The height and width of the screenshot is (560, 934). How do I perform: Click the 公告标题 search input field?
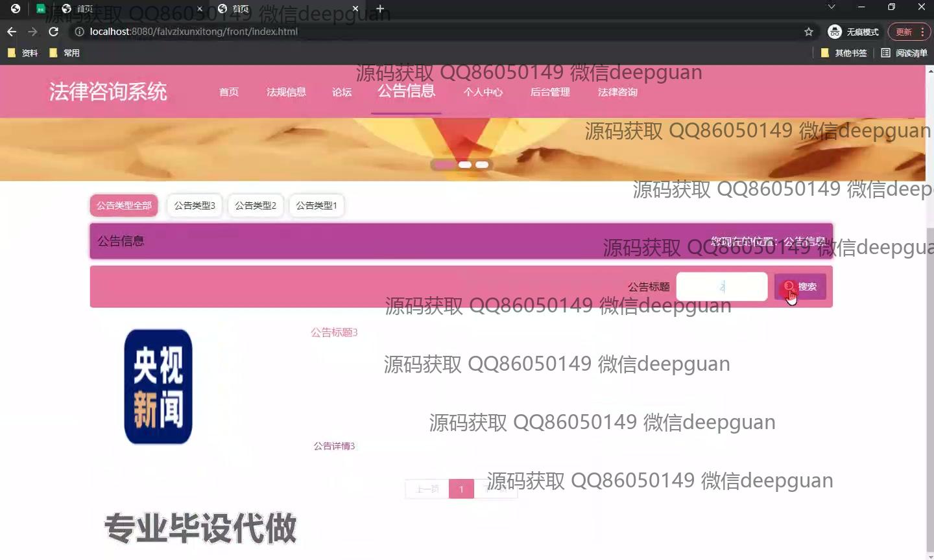point(721,286)
